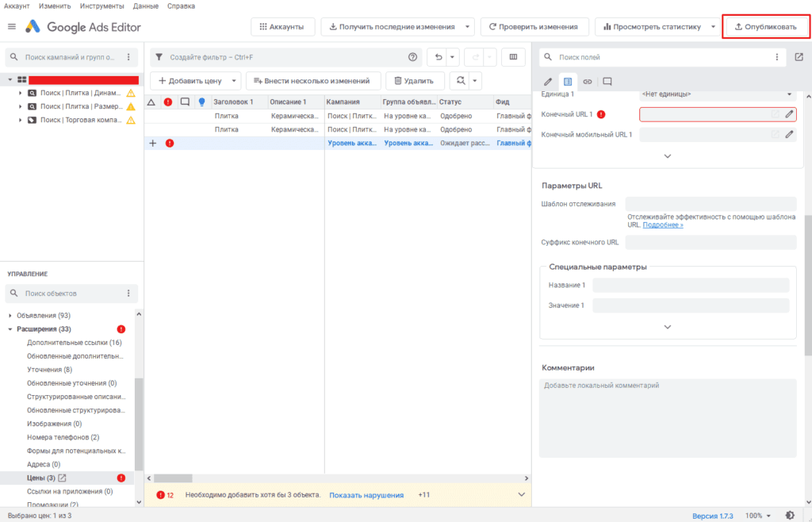Click Показать нарушения link
This screenshot has width=812, height=522.
pos(366,495)
